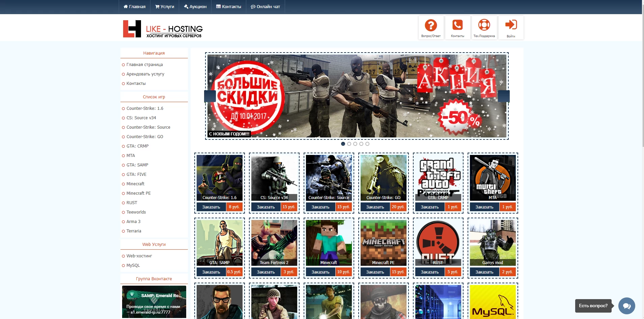This screenshot has width=644, height=319.
Task: Select Counter-Strike: 1.6 in game list
Action: (145, 108)
